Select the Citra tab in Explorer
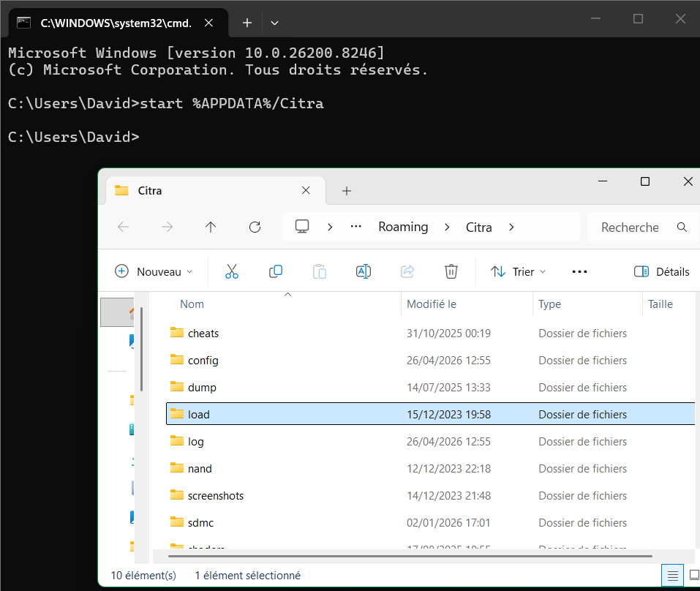The image size is (700, 591). point(216,191)
